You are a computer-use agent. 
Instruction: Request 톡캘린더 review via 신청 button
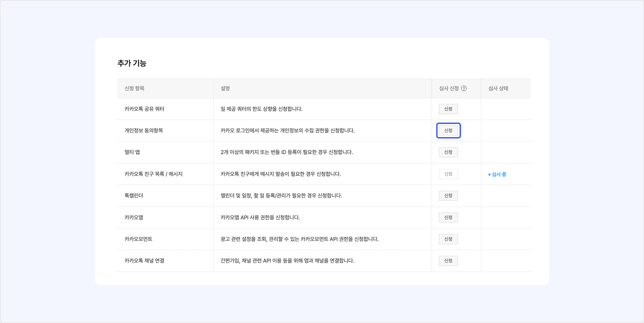pos(448,196)
